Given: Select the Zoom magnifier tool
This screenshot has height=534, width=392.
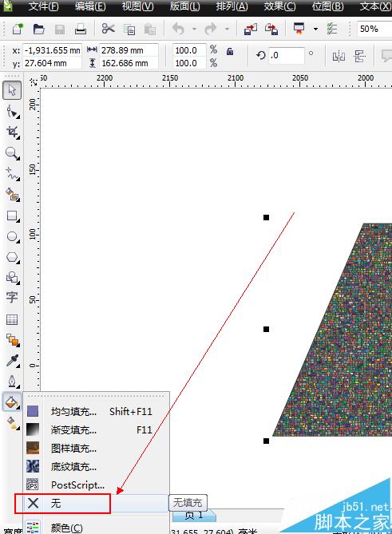Looking at the screenshot, I should (x=13, y=153).
